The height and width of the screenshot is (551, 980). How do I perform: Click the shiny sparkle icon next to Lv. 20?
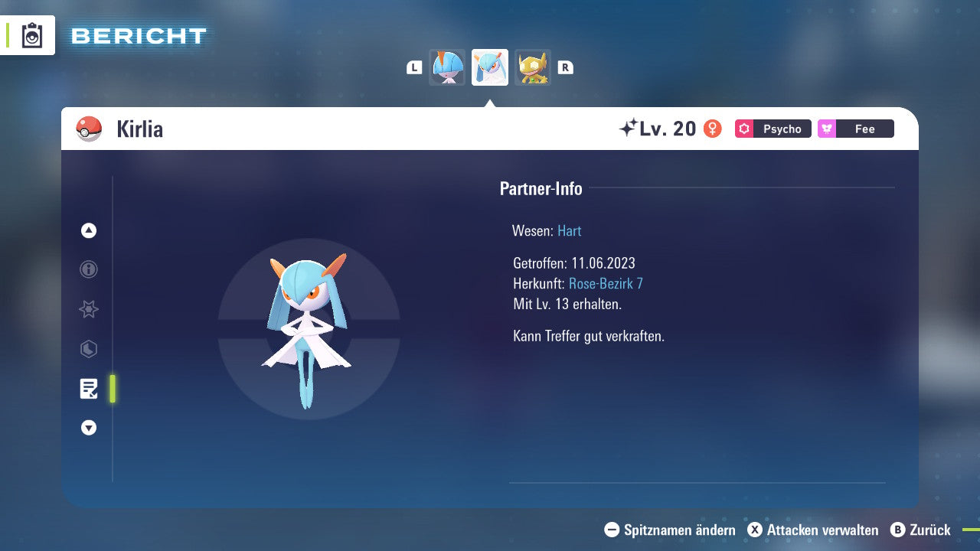[x=629, y=129]
